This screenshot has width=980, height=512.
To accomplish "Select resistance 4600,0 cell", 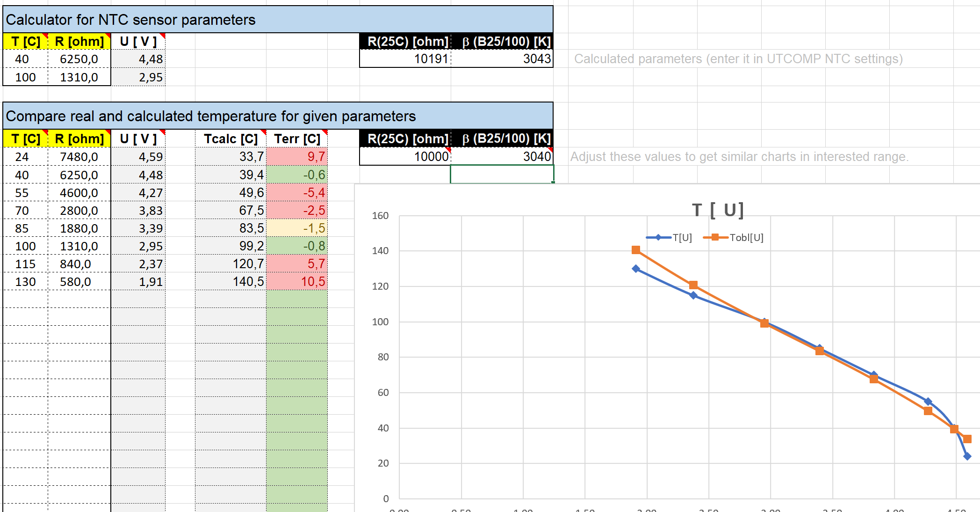I will [x=79, y=192].
